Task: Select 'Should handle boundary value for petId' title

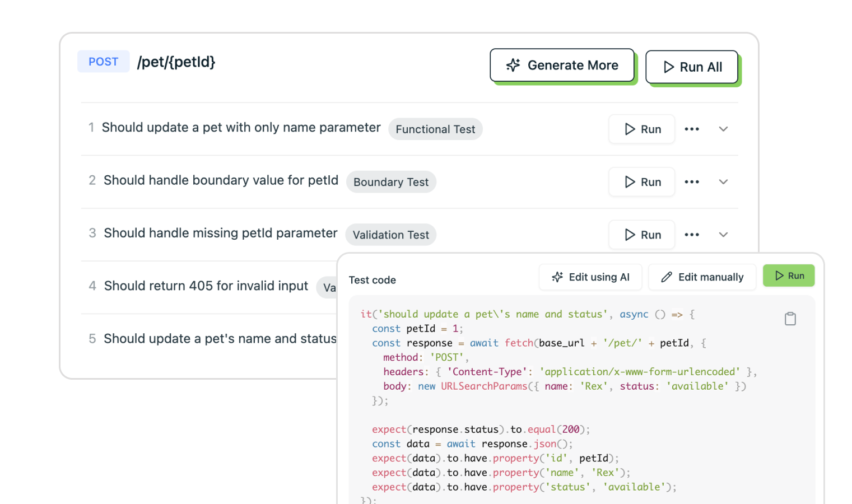Action: click(x=221, y=180)
